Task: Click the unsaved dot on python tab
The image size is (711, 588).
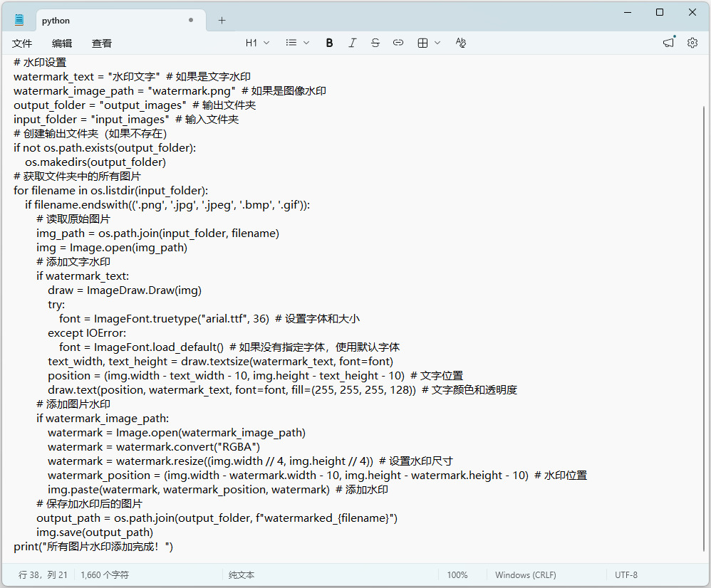Action: pyautogui.click(x=191, y=20)
